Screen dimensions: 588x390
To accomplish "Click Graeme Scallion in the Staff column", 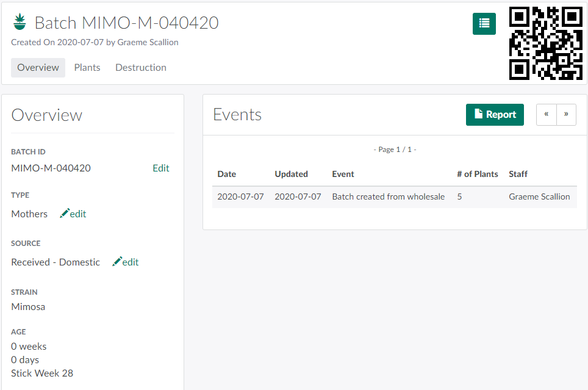I will tap(539, 197).
